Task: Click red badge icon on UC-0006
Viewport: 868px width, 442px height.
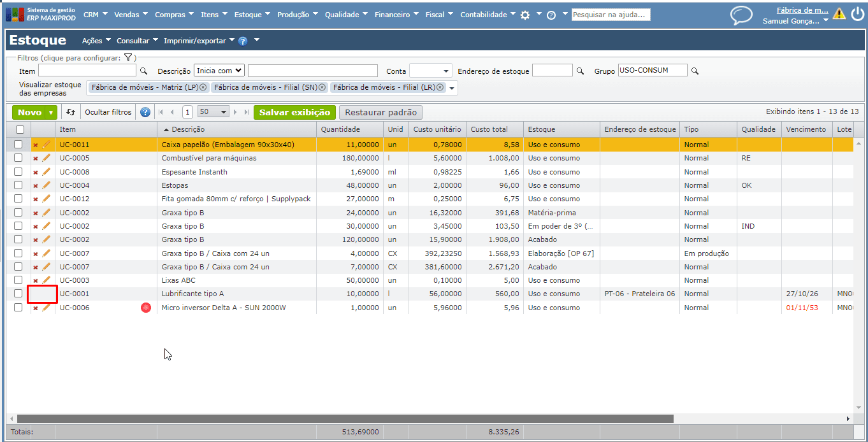Action: coord(146,308)
